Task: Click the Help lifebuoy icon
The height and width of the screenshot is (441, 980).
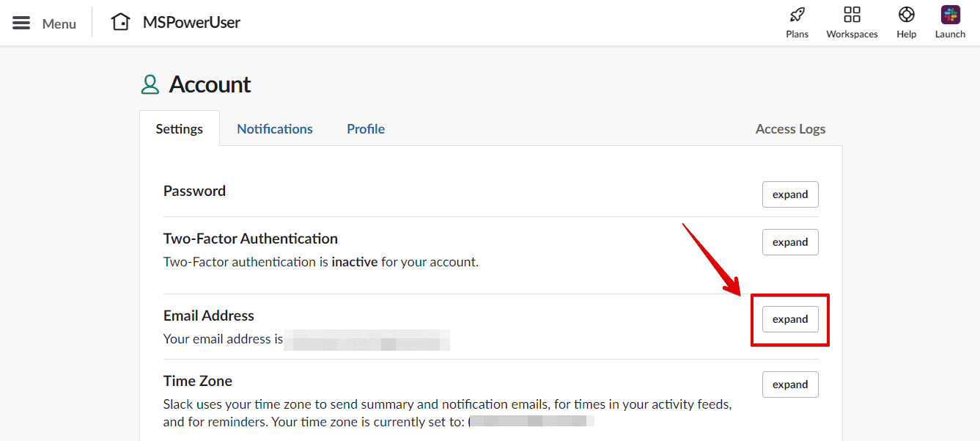Action: [907, 15]
